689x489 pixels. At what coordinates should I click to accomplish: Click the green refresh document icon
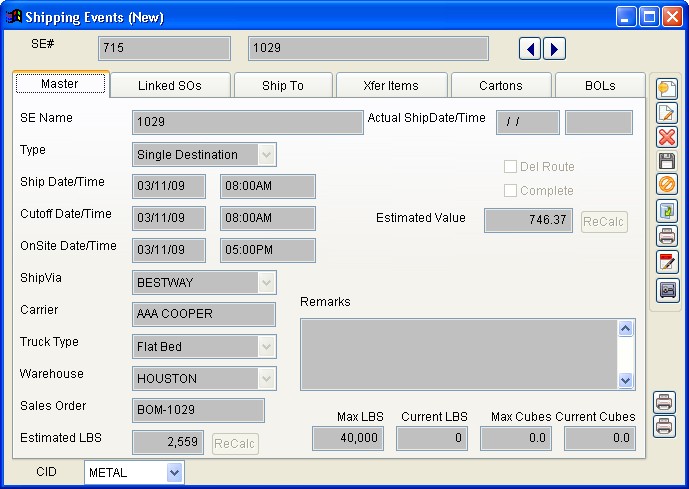[x=667, y=211]
